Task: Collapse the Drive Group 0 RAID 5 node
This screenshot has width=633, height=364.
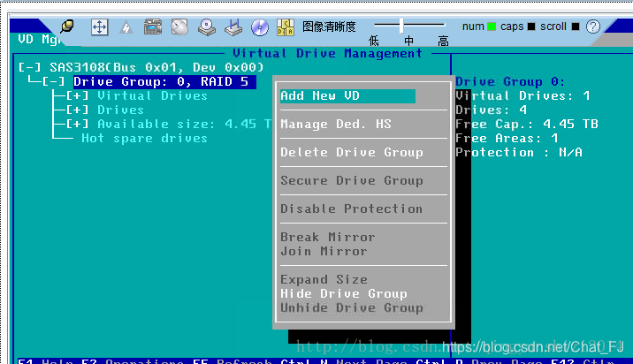Action: coord(54,81)
